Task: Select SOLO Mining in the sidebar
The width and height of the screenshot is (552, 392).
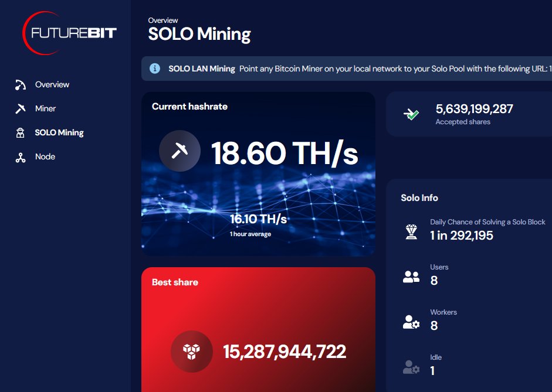Action: tap(59, 132)
